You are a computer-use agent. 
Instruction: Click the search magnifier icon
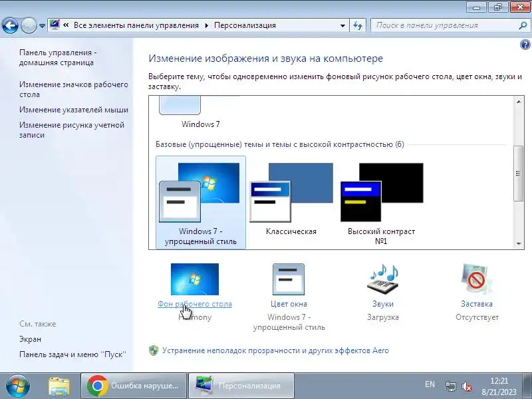tap(523, 25)
